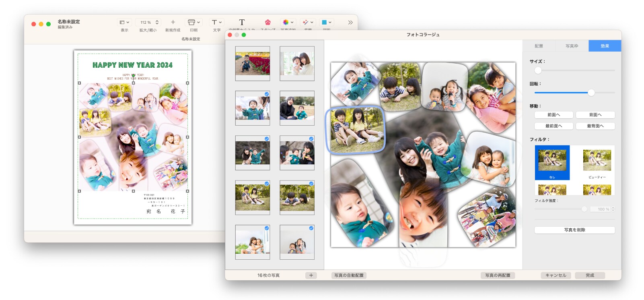Select the なし filter thumbnail
The image size is (644, 300).
[552, 163]
